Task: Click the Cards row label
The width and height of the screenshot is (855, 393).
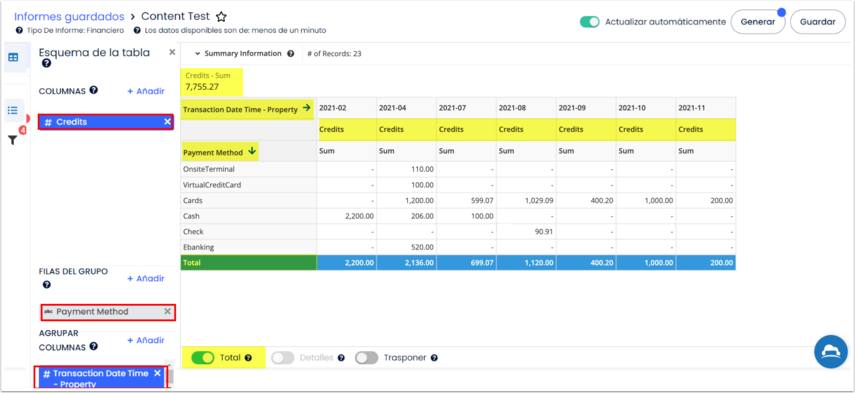Action: [192, 201]
